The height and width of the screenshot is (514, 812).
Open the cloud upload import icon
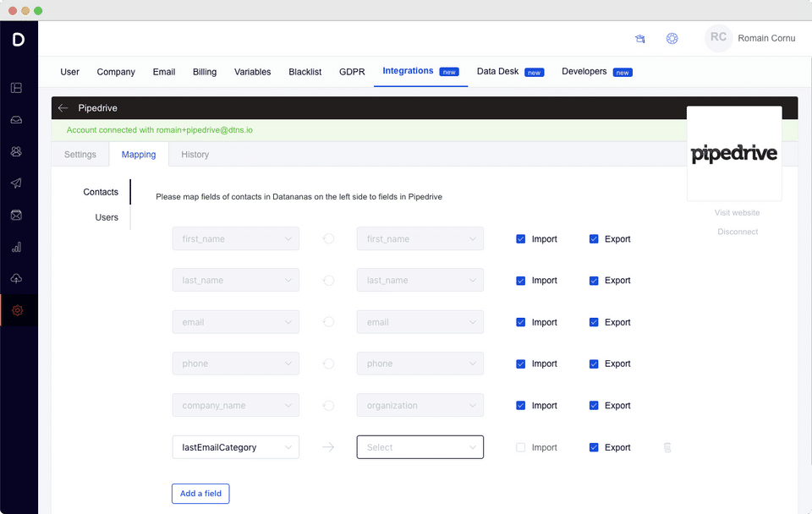[17, 278]
